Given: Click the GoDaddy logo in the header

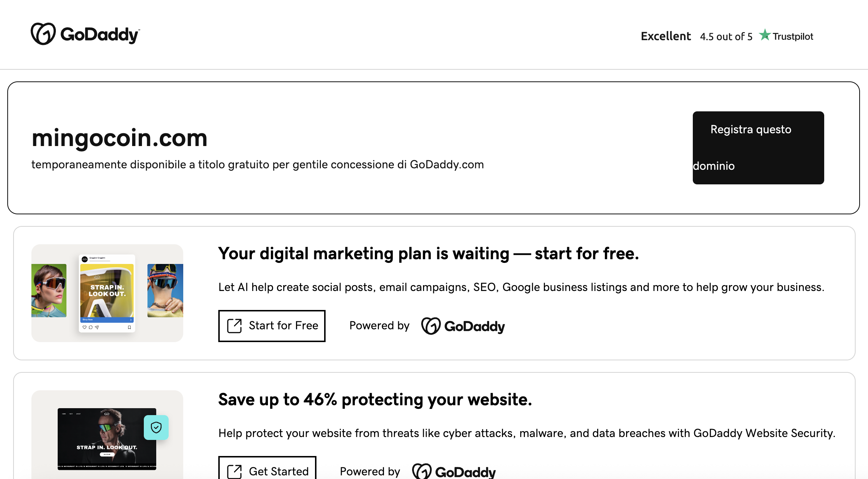Looking at the screenshot, I should (x=85, y=34).
